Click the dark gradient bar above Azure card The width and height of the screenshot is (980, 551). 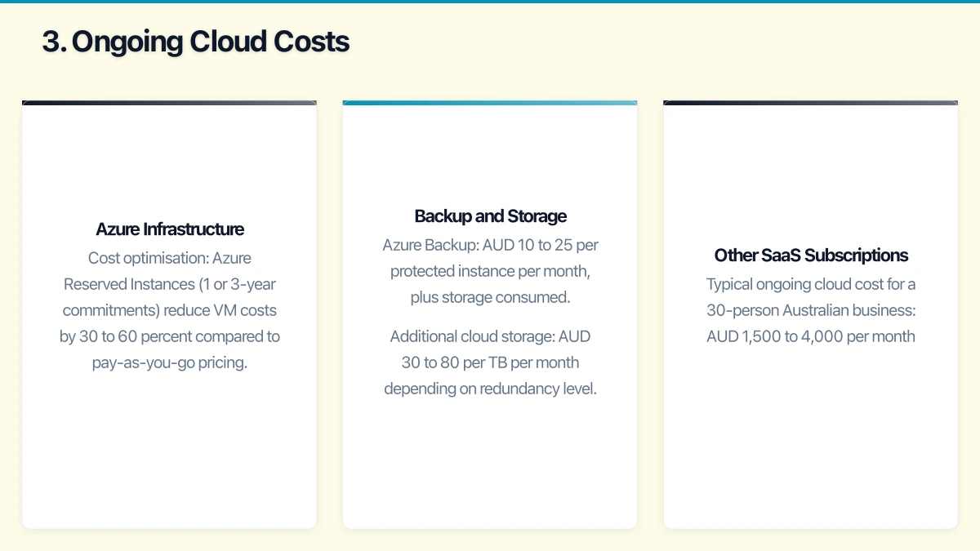click(169, 102)
